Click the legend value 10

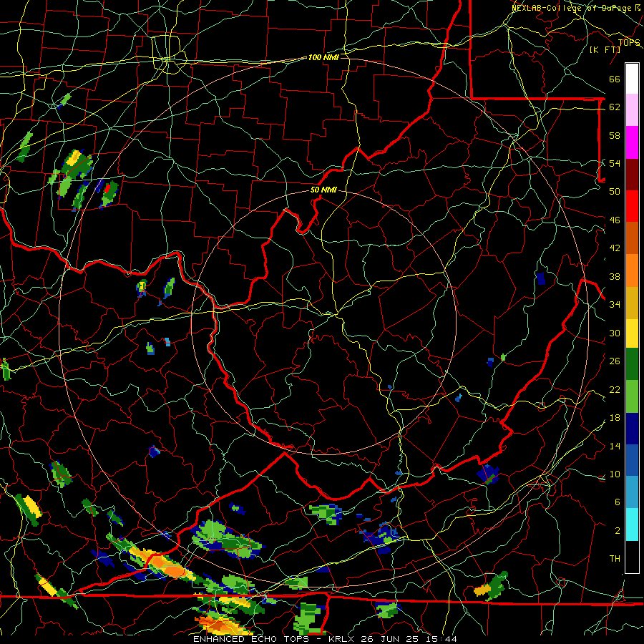[615, 474]
